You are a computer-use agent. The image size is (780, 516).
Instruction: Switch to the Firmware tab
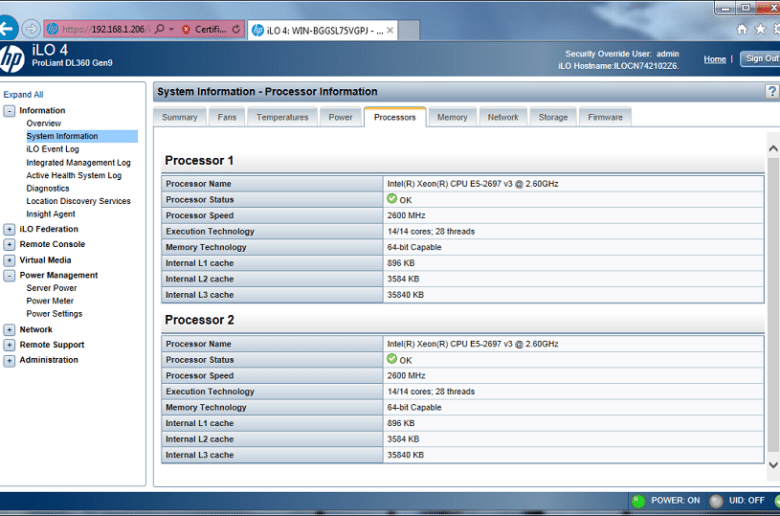point(605,117)
